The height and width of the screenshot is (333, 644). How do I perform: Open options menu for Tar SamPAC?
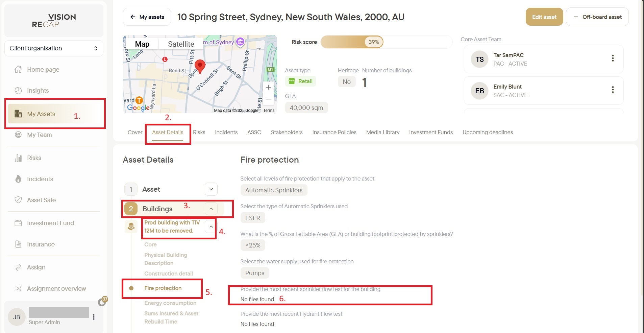pyautogui.click(x=613, y=58)
